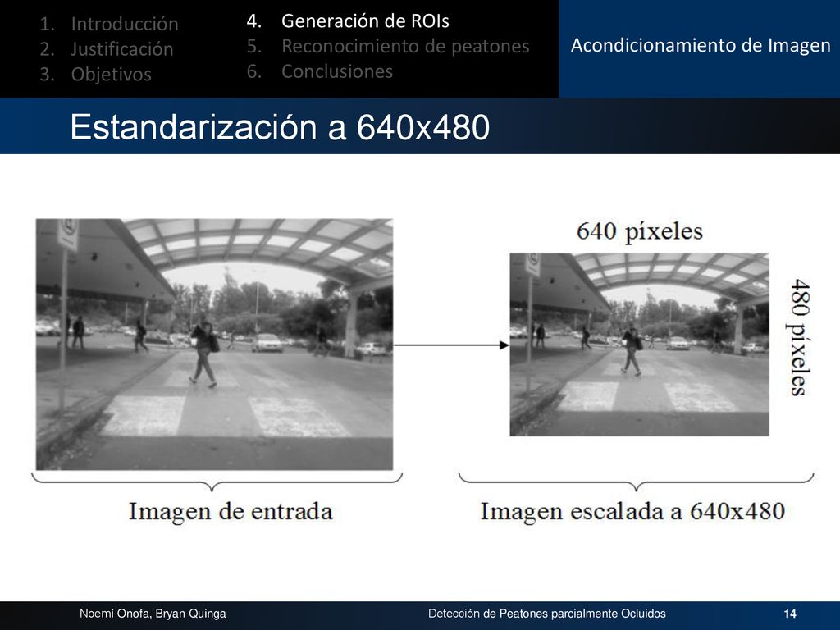Click the Estandarización a 640x480 title
The height and width of the screenshot is (630, 840).
tap(281, 127)
